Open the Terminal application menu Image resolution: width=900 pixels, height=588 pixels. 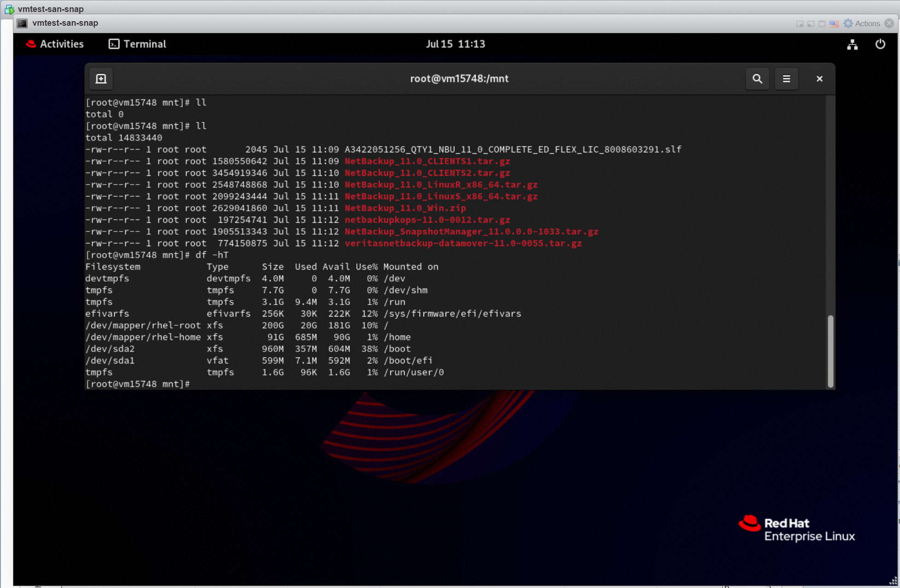point(137,44)
